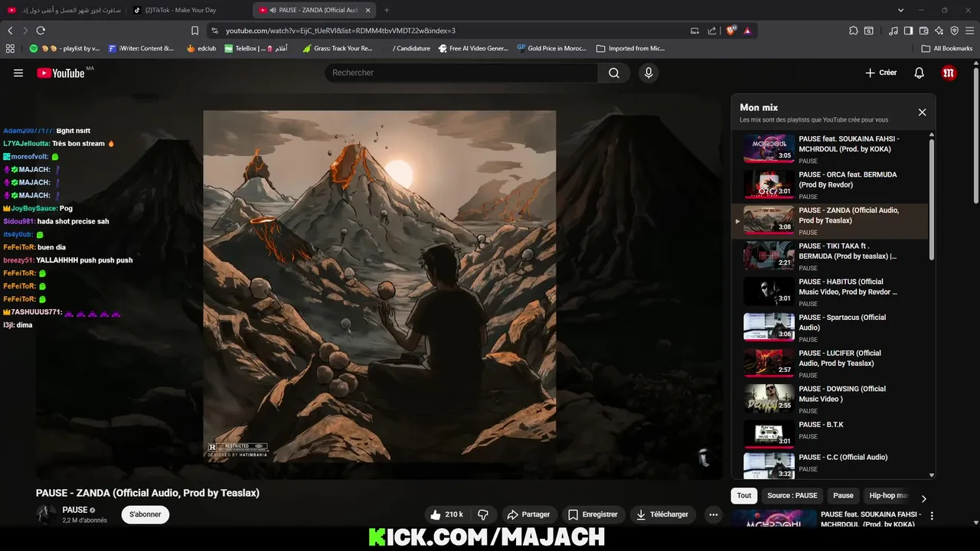Click the install app icon in address bar
The width and height of the screenshot is (980, 551).
point(694,31)
